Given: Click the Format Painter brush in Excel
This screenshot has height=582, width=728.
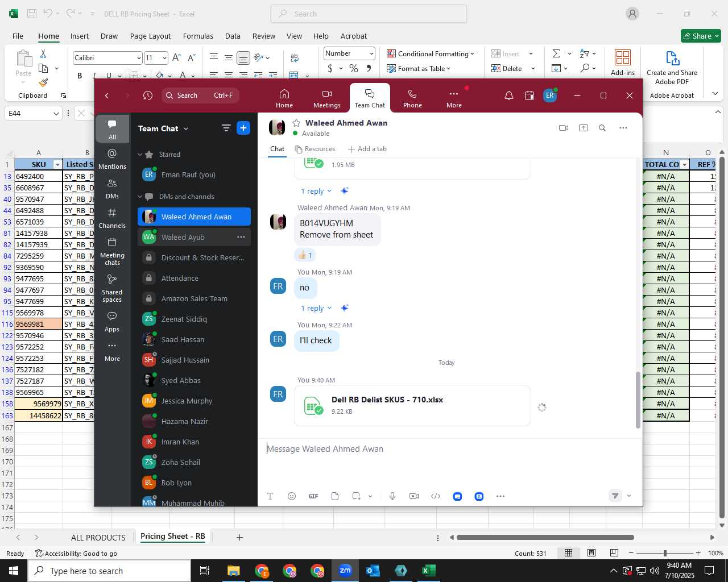Looking at the screenshot, I should pos(43,82).
